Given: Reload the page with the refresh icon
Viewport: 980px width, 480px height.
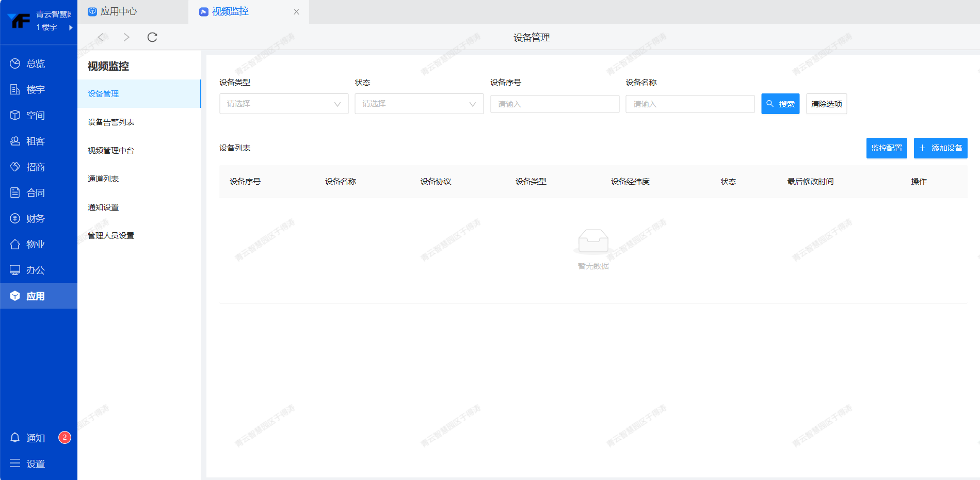Looking at the screenshot, I should [152, 37].
